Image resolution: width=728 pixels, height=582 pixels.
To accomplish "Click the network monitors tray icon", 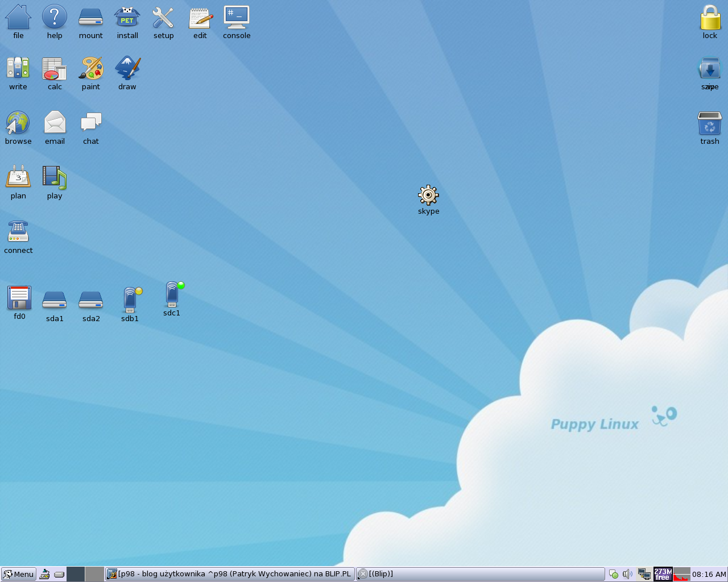I will pyautogui.click(x=644, y=574).
